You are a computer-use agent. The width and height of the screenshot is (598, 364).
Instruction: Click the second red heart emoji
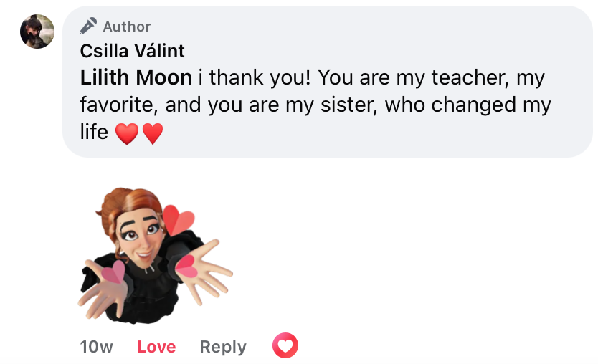(x=152, y=133)
